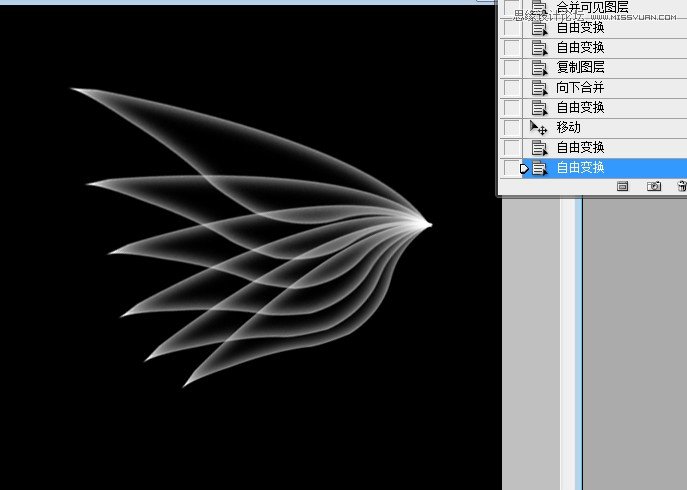The height and width of the screenshot is (490, 687).
Task: Click the step icon on highlighted 自由变换 row
Action: pos(539,168)
